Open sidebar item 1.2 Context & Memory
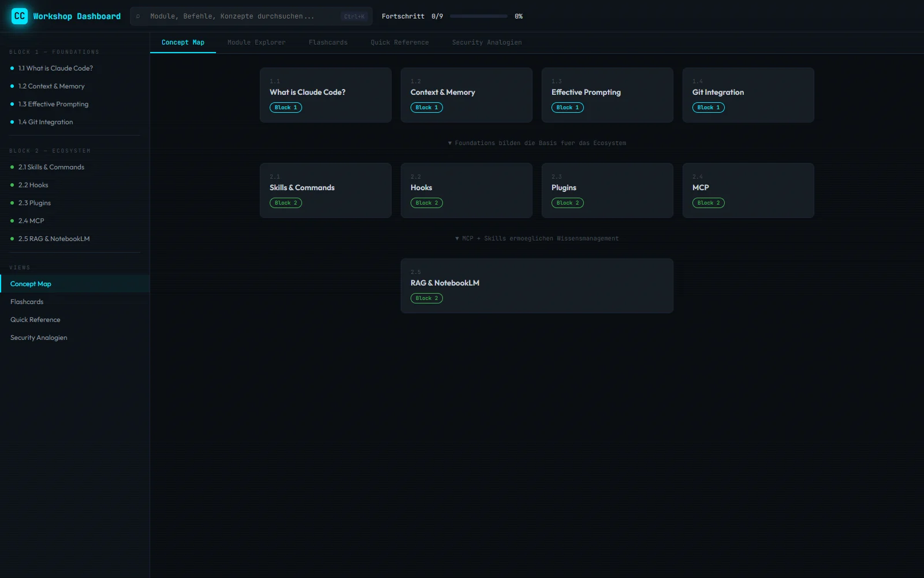Image resolution: width=924 pixels, height=578 pixels. coord(75,86)
